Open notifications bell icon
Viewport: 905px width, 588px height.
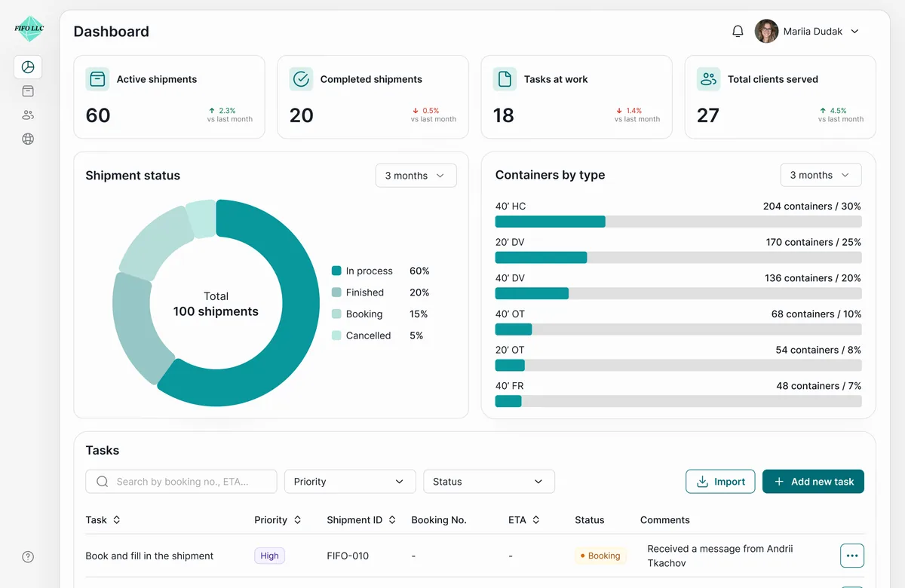coord(738,32)
